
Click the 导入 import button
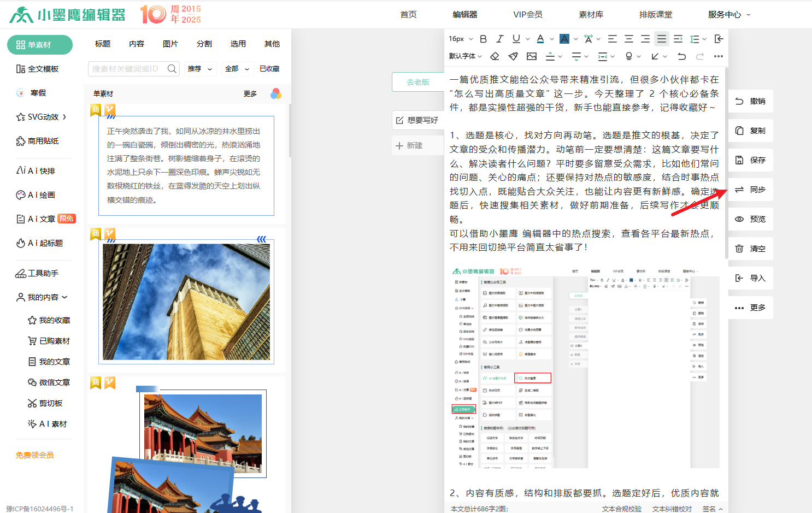751,278
